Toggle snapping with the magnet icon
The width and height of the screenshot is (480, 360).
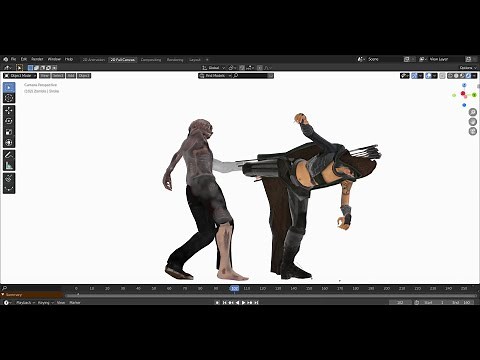pyautogui.click(x=242, y=68)
